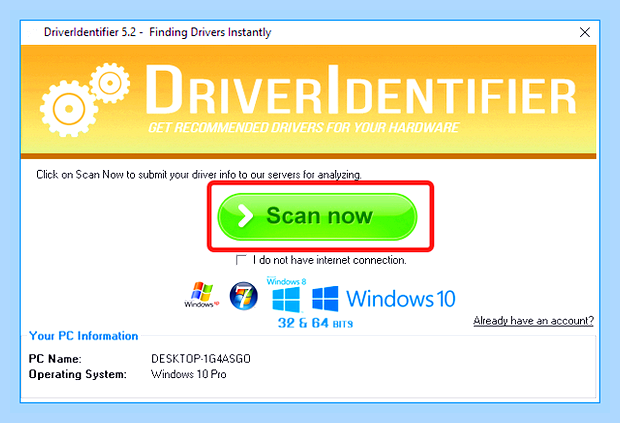Click the Windows XP logo icon
The width and height of the screenshot is (620, 423).
[202, 295]
